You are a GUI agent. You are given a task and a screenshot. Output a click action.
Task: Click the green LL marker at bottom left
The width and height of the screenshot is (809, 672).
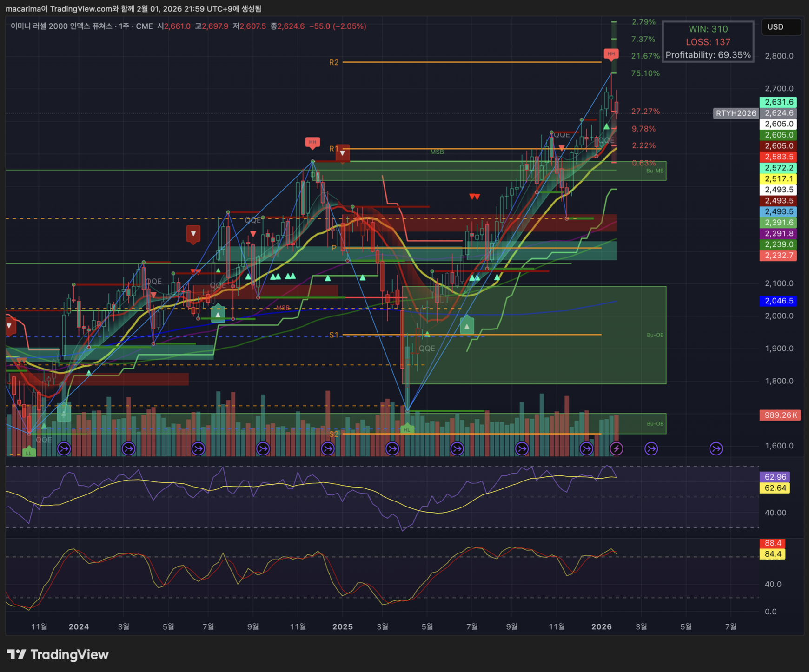click(x=29, y=452)
